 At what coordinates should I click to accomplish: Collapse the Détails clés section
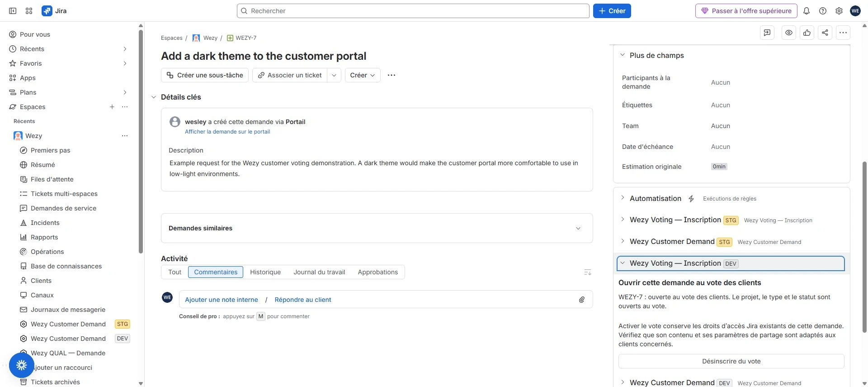click(154, 97)
